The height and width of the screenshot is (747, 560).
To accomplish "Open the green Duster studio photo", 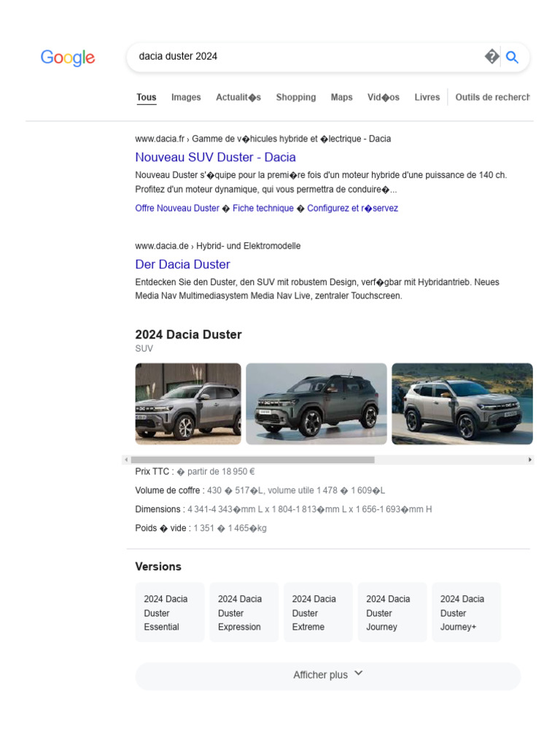I will tap(316, 404).
